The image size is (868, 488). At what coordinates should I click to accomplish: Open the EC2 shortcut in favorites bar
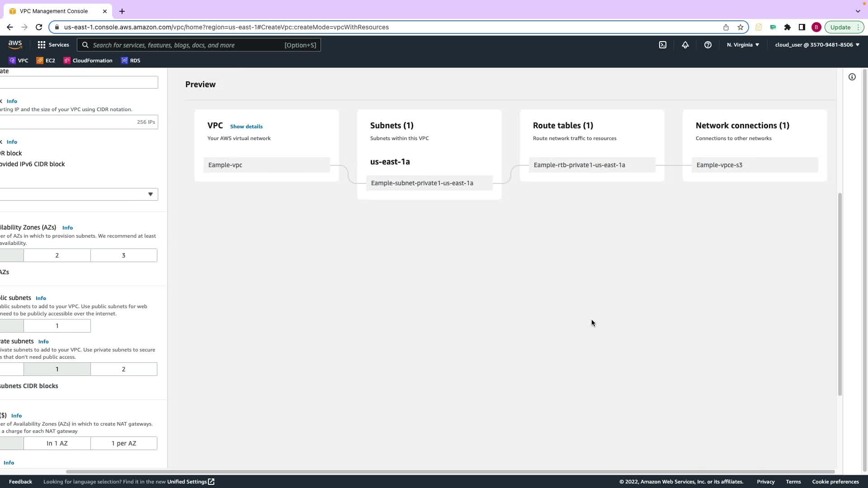(x=46, y=61)
